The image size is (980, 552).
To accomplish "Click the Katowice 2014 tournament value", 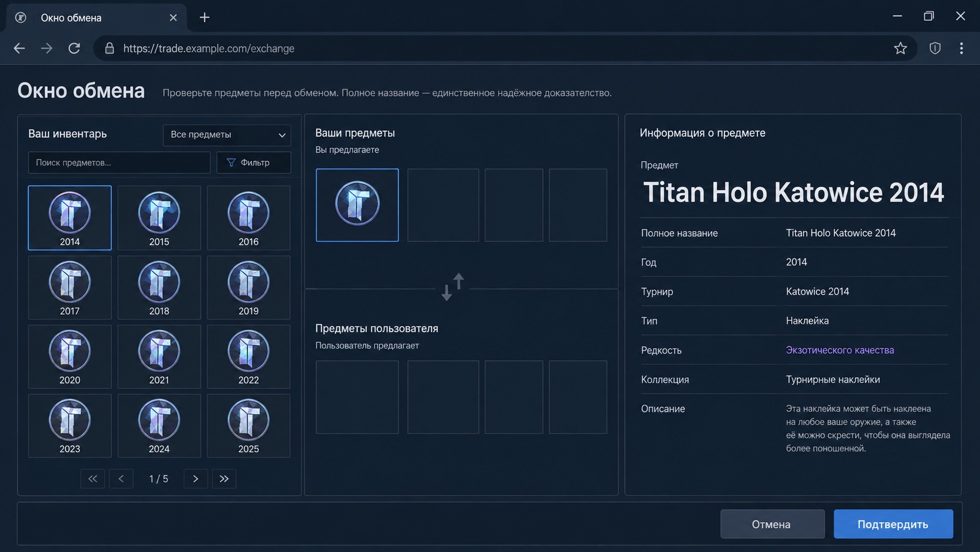I will (x=817, y=292).
